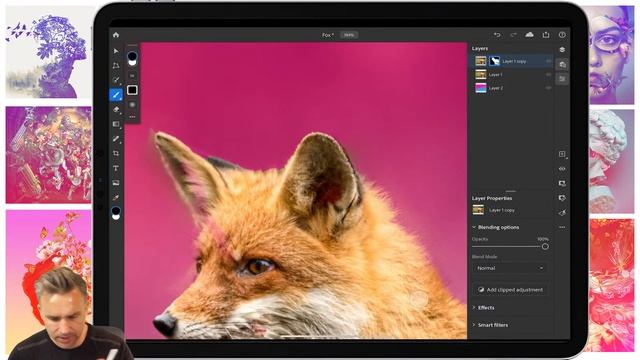Open the zoom percentage indicator

(349, 35)
